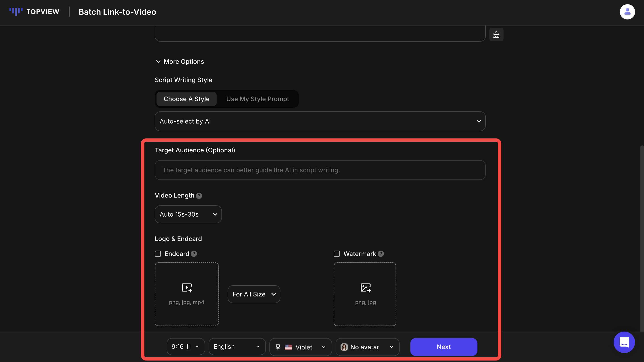Click the TopView logo icon

(x=16, y=11)
